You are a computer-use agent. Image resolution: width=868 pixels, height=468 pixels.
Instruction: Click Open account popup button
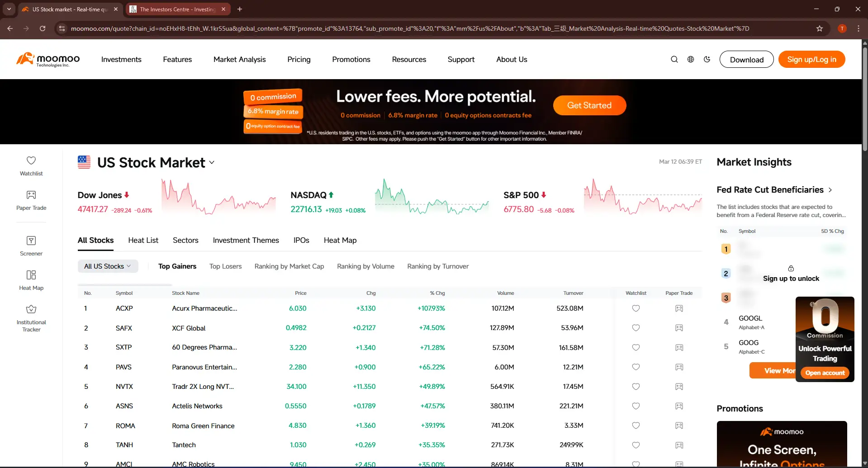tap(825, 373)
